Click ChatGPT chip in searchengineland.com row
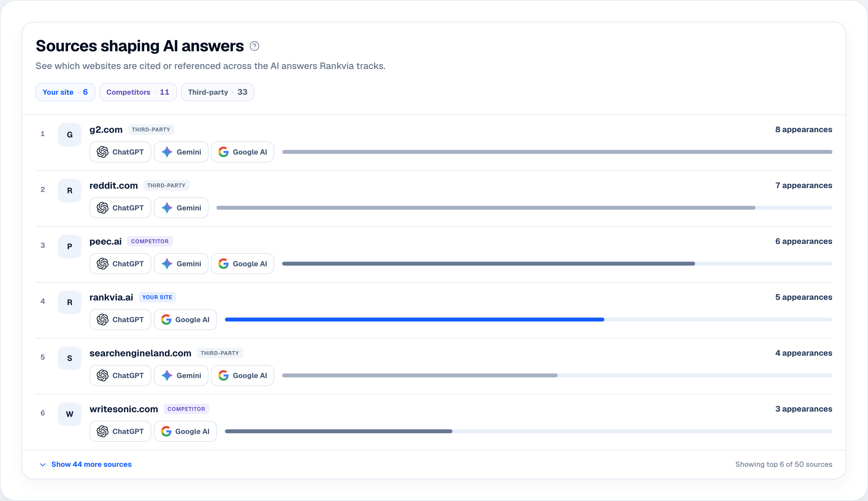 pos(120,375)
